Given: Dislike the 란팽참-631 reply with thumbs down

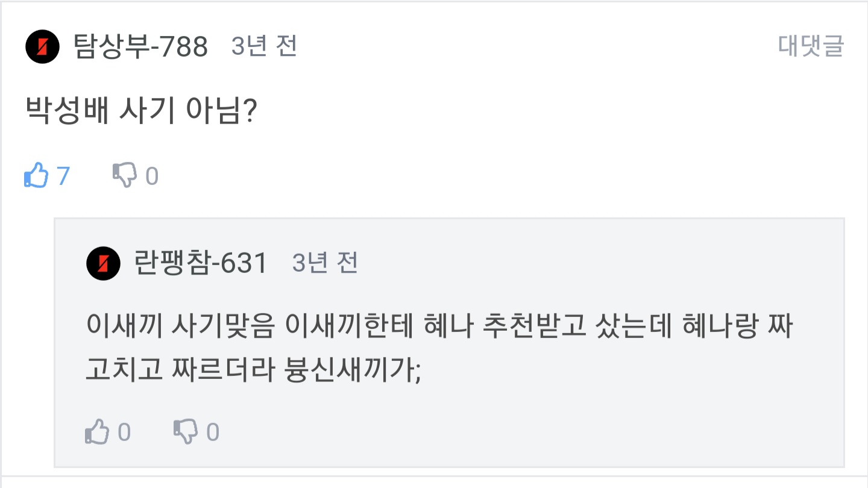Looking at the screenshot, I should (x=186, y=432).
